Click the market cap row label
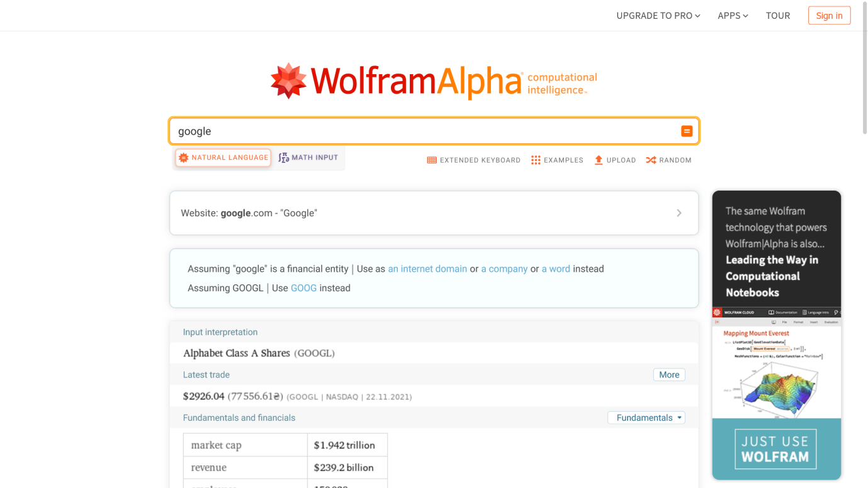Viewport: 868px width, 488px height. click(217, 445)
